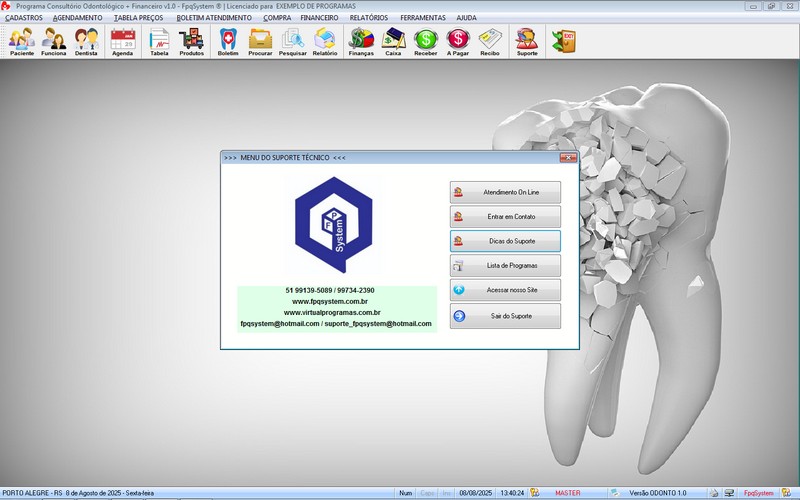Open the Caixa cash register icon
The width and height of the screenshot is (800, 500).
pyautogui.click(x=393, y=41)
